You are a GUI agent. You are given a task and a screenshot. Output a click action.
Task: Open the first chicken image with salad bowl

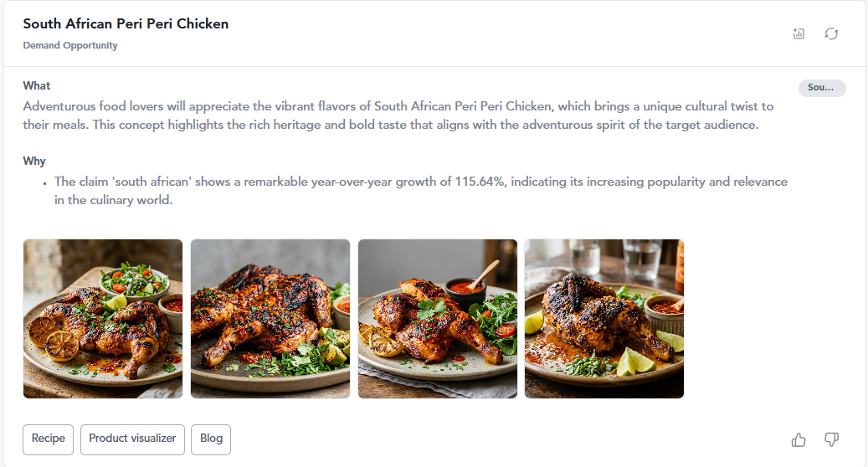pos(103,319)
